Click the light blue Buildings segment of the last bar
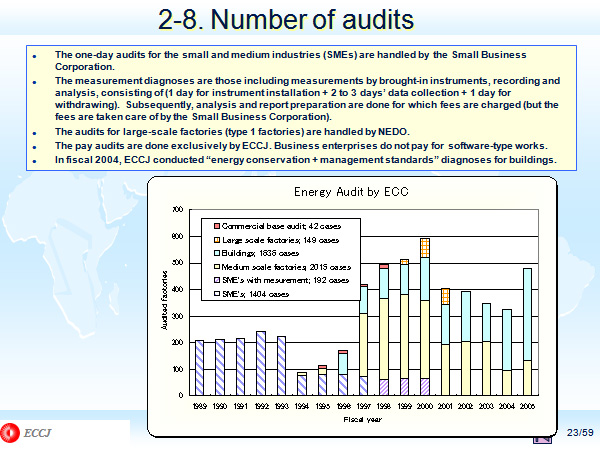This screenshot has height=450, width=600. (527, 314)
